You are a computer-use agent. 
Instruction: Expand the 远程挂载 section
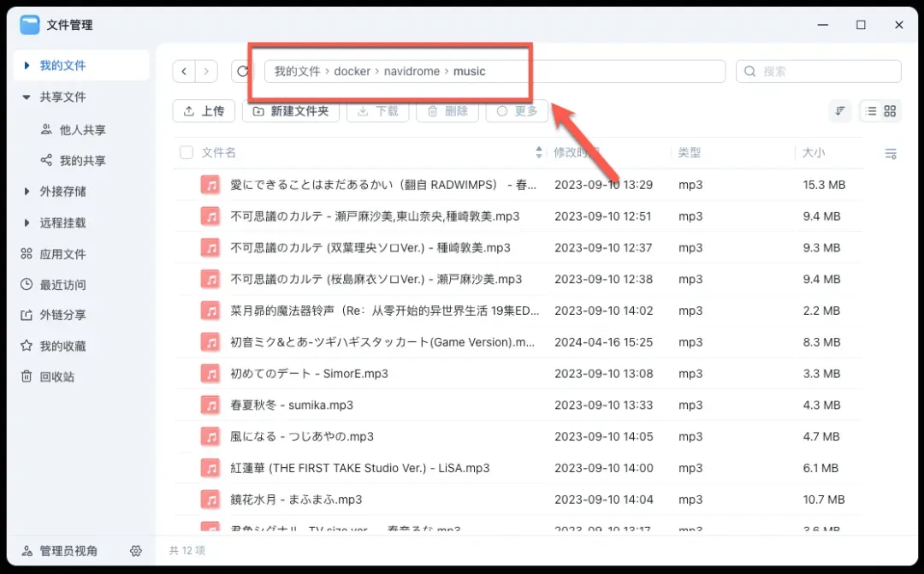[x=27, y=223]
